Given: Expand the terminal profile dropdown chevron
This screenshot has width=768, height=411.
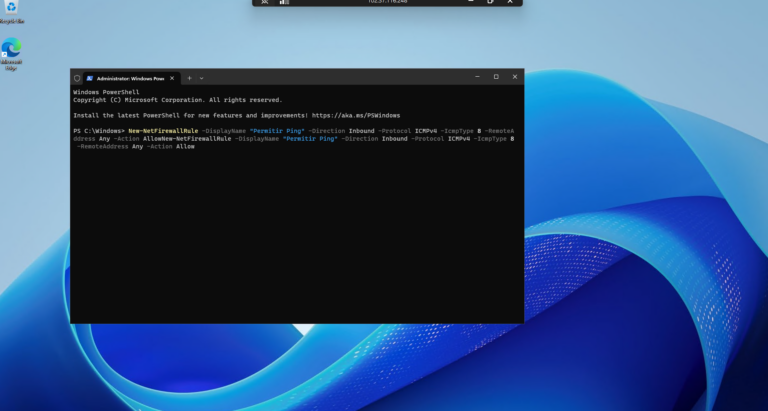Looking at the screenshot, I should click(201, 78).
